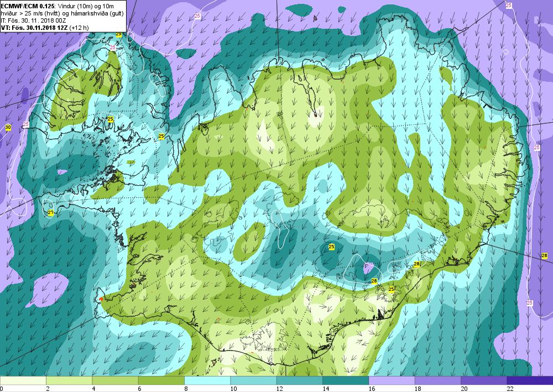553x392 pixels.
Task: Pick the 4–6 m/s green legend swatch
Action: click(x=115, y=380)
